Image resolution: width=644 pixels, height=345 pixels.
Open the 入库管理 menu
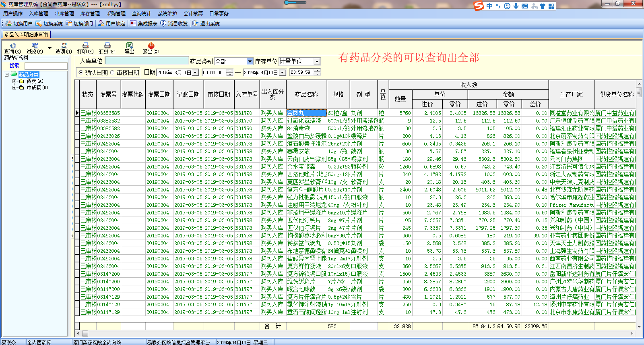pyautogui.click(x=39, y=14)
